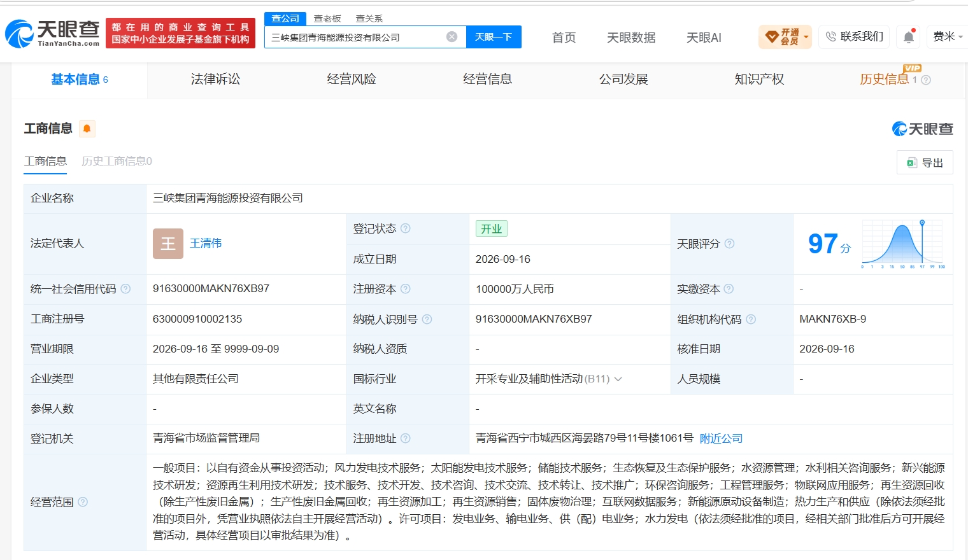Click the 开业 registration status tag
This screenshot has width=968, height=560.
click(x=492, y=228)
